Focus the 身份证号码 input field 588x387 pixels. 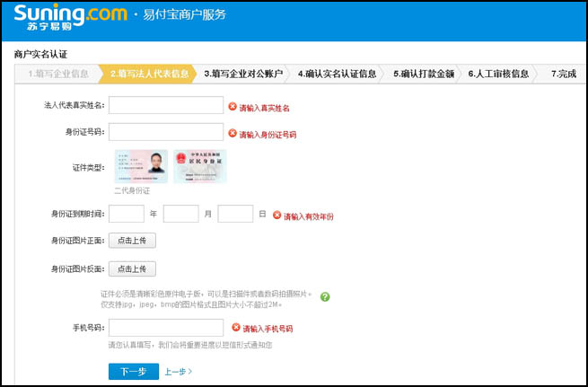165,132
